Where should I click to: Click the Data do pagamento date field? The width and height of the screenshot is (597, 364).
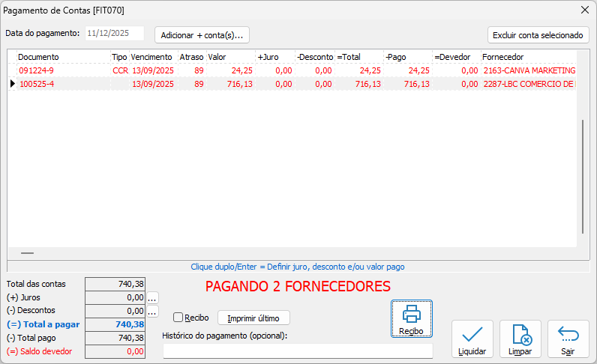(114, 34)
